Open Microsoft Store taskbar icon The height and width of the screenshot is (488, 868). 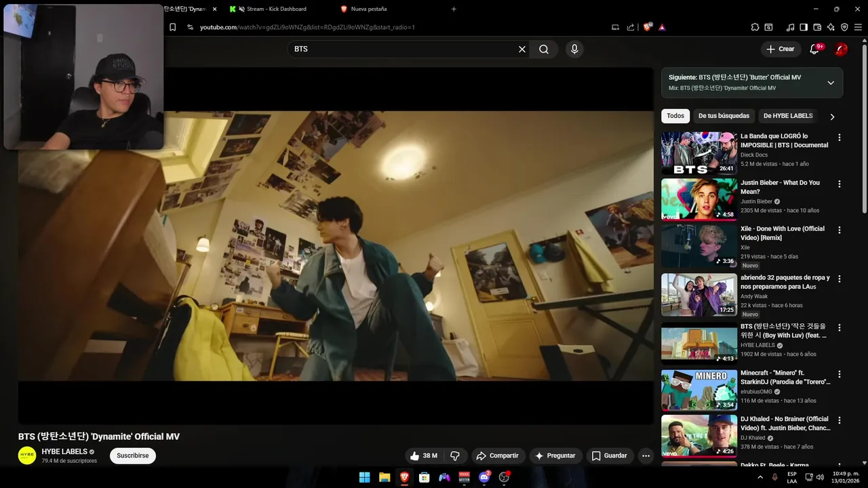pos(424,477)
